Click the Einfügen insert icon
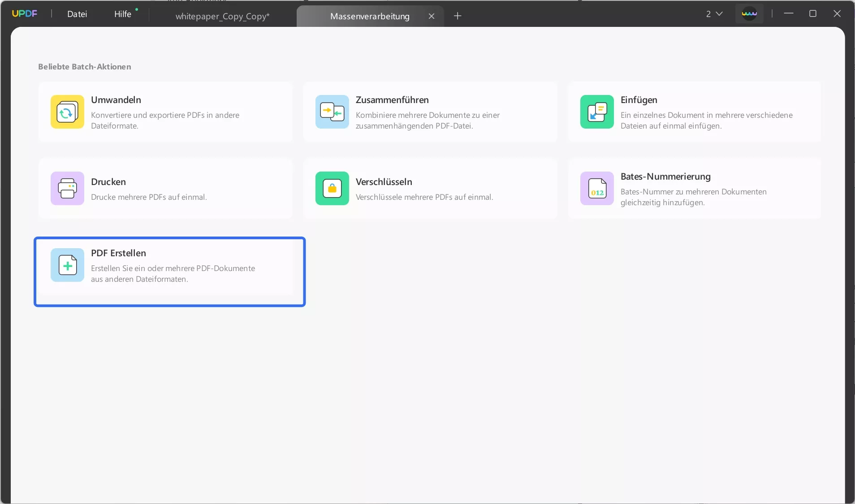This screenshot has height=504, width=855. 597,112
